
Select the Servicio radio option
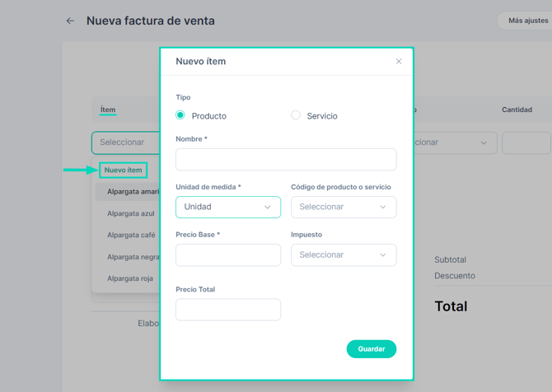296,115
